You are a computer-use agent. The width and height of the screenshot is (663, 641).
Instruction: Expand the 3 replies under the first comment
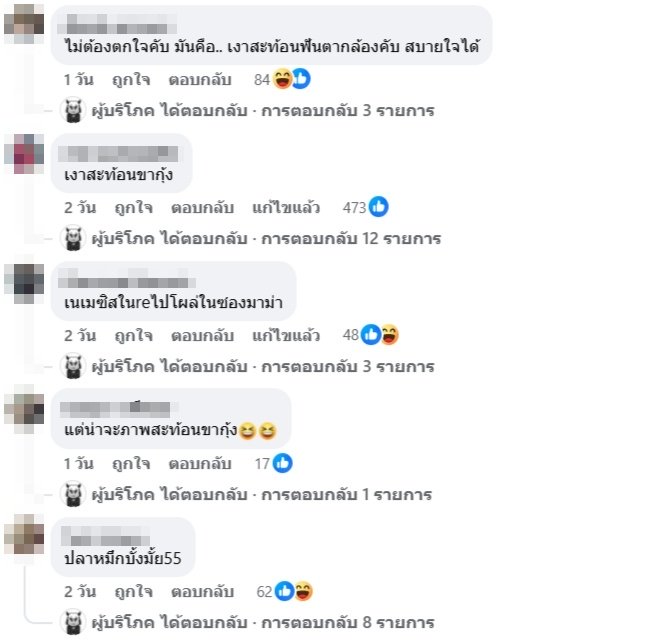coord(263,111)
